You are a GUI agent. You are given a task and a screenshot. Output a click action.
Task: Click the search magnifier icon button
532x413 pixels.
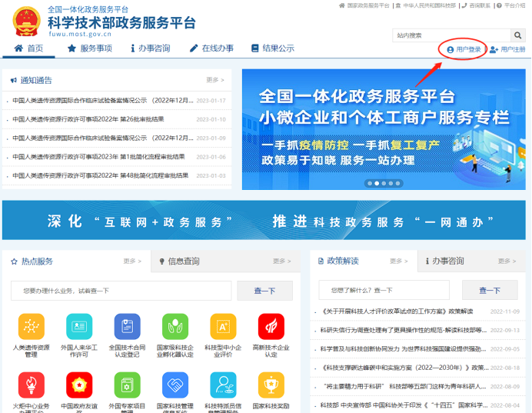click(x=517, y=35)
